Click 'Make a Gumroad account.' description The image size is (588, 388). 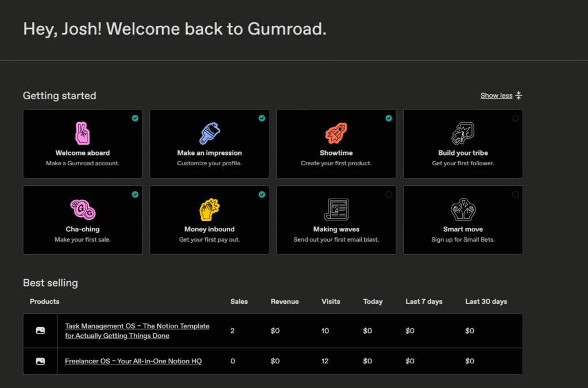83,163
